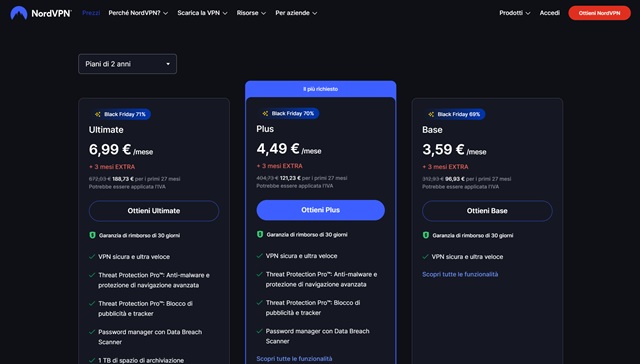Click 'Password manager' feature in Ultimate card

[x=150, y=337]
